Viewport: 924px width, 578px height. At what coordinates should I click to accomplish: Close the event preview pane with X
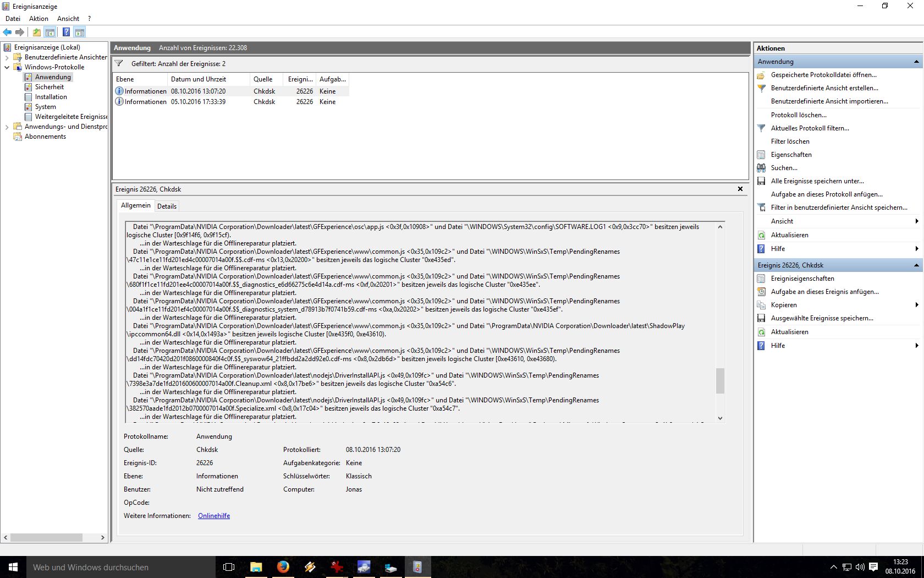point(740,189)
